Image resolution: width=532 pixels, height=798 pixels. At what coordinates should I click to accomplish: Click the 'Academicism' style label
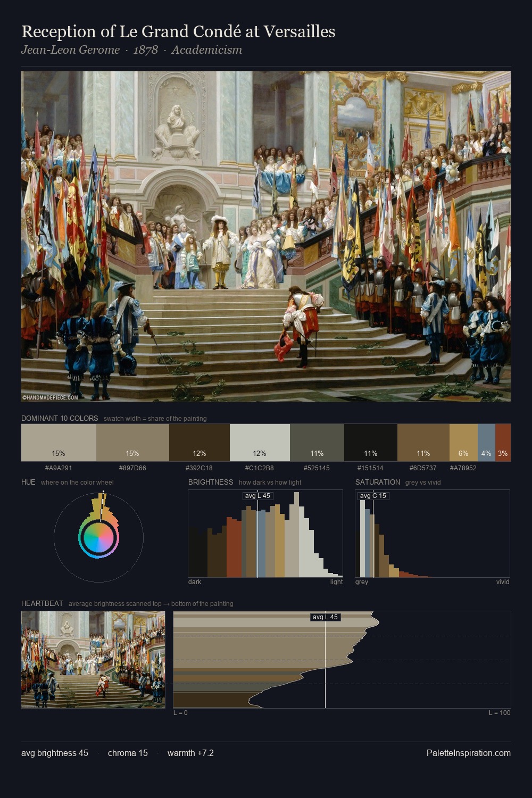pos(206,50)
